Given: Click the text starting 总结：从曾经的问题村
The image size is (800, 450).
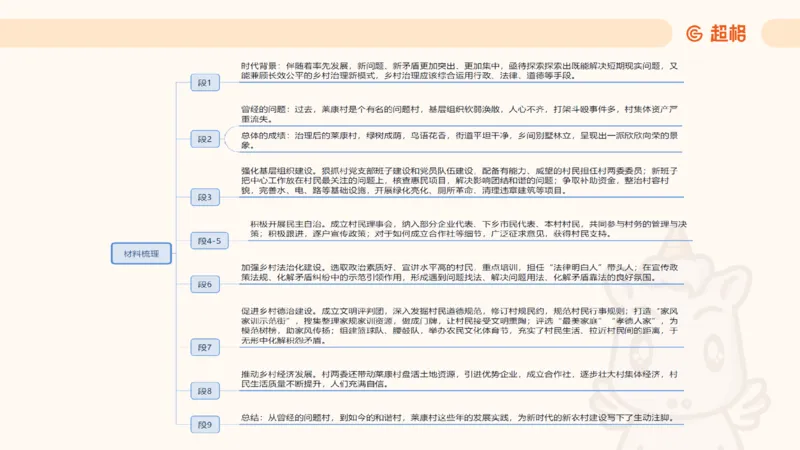Looking at the screenshot, I should pyautogui.click(x=458, y=418).
